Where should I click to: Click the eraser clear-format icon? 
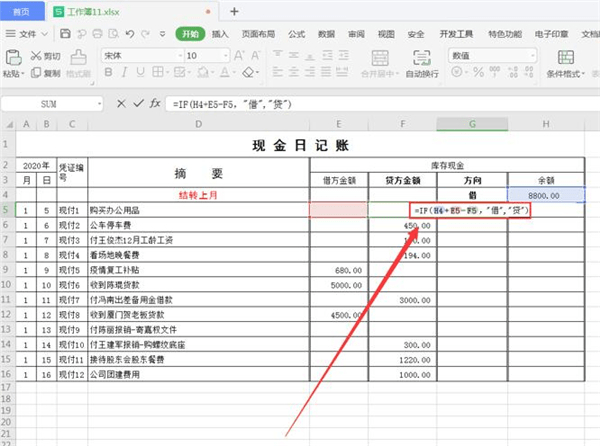click(248, 72)
